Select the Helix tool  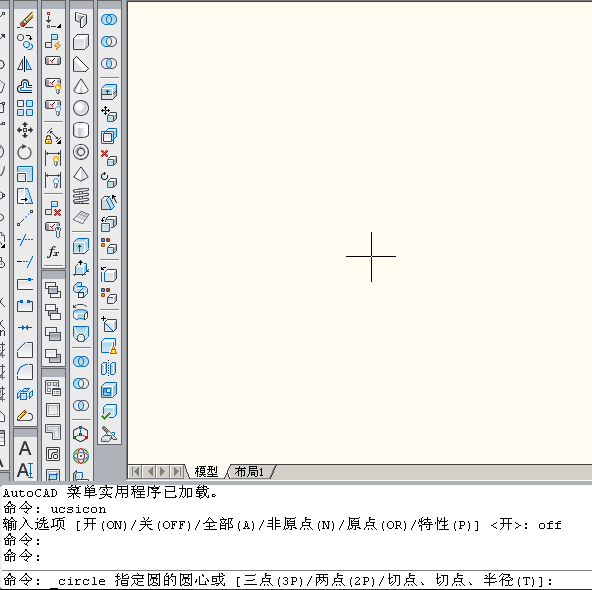click(x=81, y=196)
